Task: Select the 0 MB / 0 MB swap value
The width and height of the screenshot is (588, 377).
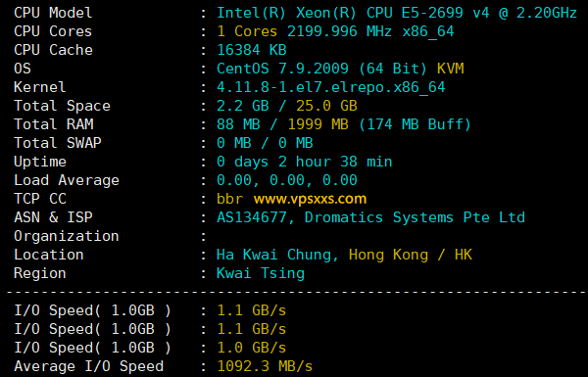Action: 265,143
